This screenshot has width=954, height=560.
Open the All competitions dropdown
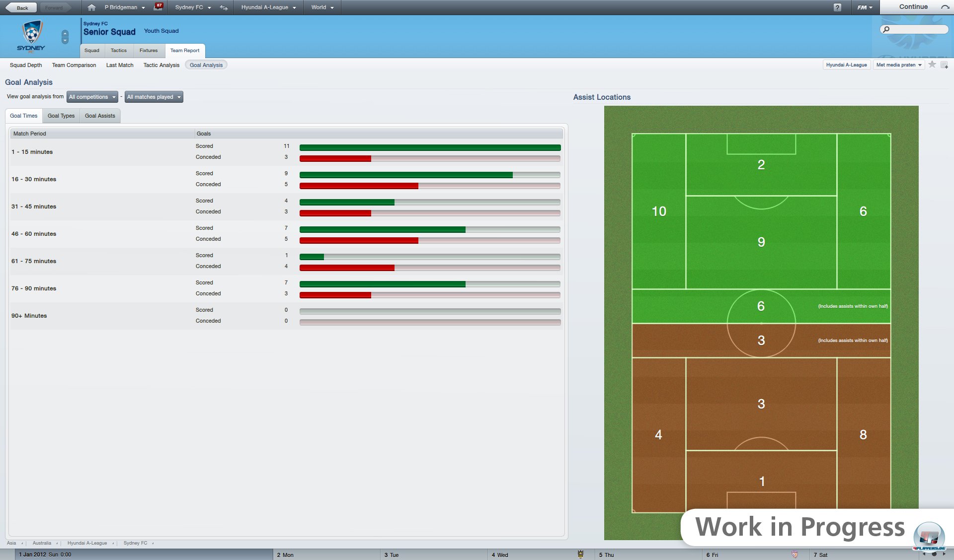[x=93, y=97]
